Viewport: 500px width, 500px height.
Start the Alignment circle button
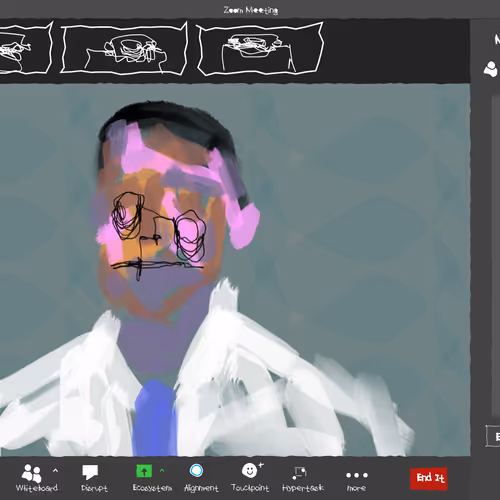(196, 471)
